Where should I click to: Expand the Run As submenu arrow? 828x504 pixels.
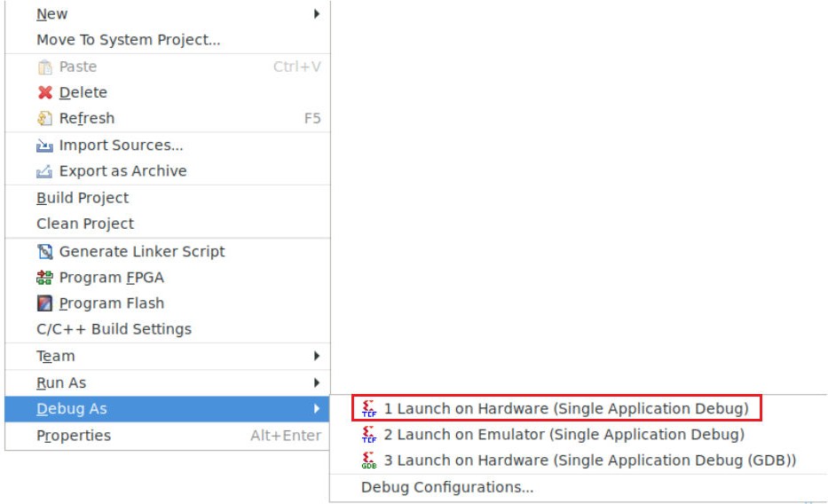(x=317, y=382)
